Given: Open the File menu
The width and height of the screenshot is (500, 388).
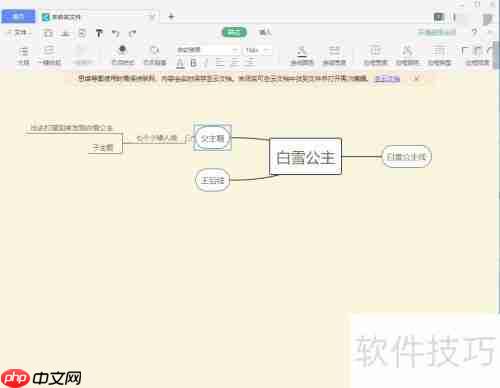Looking at the screenshot, I should 19,32.
